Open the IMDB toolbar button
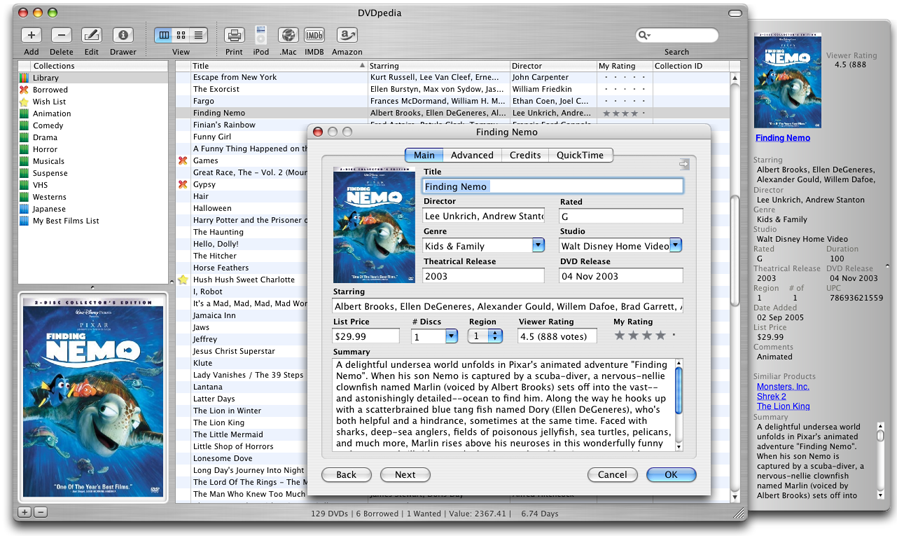This screenshot has height=536, width=897. [x=314, y=35]
